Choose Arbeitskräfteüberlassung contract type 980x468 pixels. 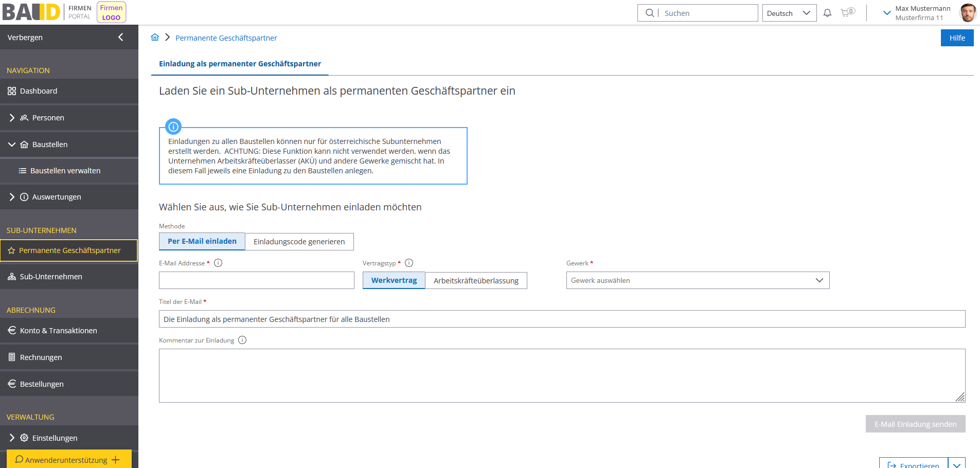point(476,281)
